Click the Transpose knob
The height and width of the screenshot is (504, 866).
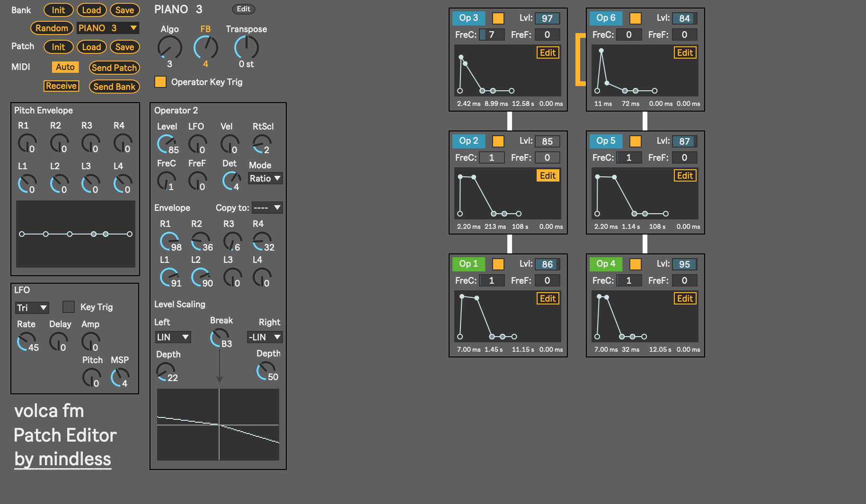coord(246,48)
